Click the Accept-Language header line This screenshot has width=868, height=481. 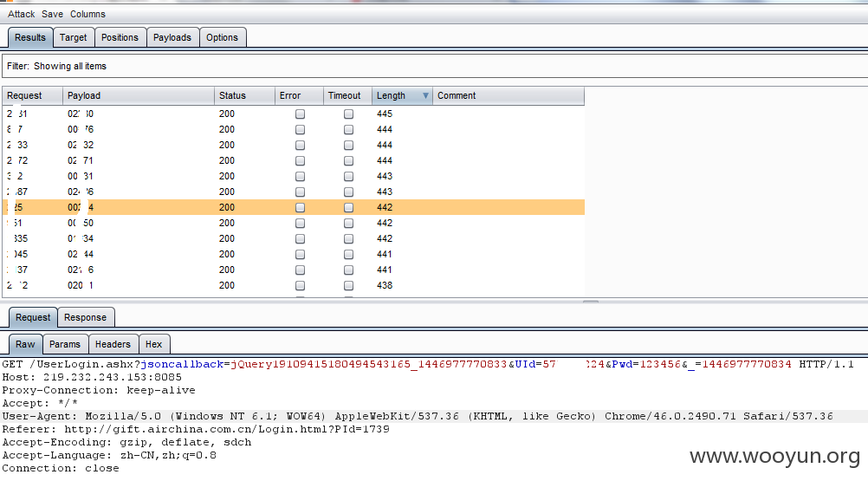pos(109,456)
